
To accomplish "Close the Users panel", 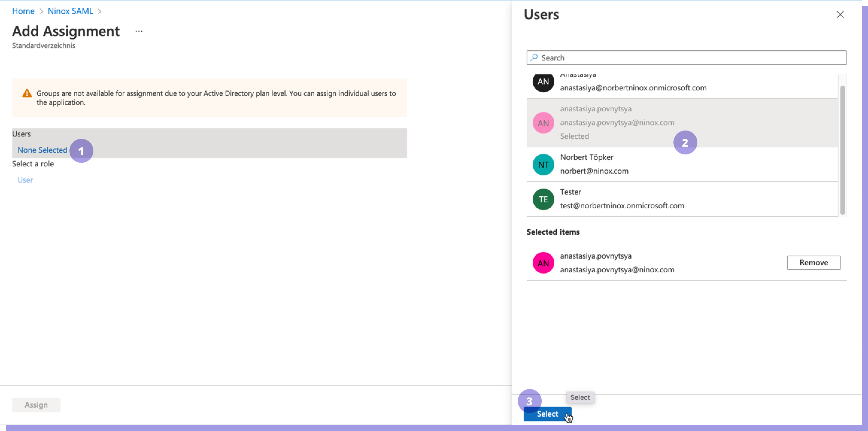I will 840,14.
